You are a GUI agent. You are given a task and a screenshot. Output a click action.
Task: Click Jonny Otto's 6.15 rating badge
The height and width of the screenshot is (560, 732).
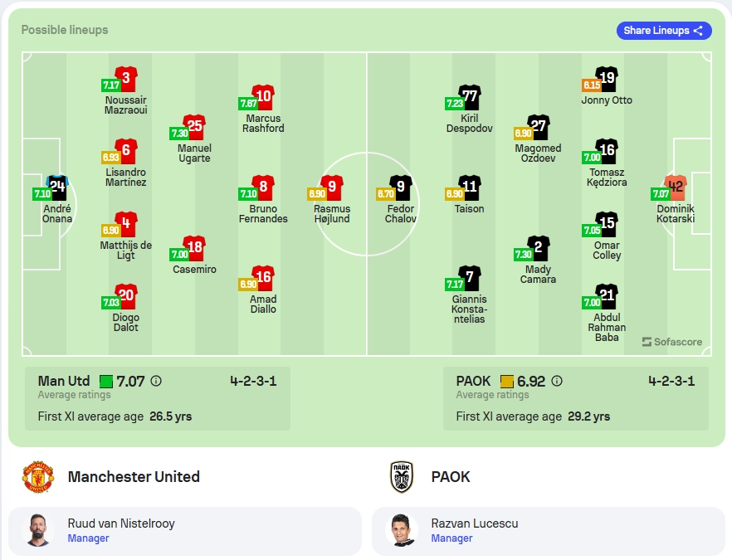tap(592, 85)
